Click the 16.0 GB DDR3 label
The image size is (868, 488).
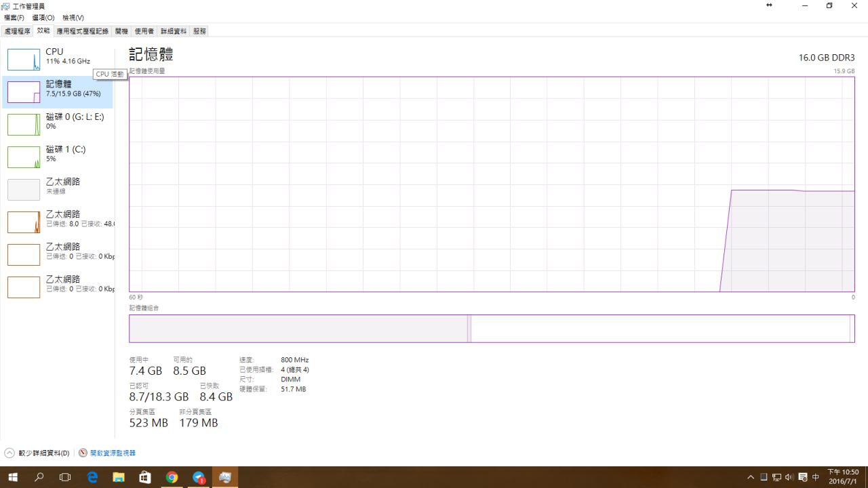point(827,58)
